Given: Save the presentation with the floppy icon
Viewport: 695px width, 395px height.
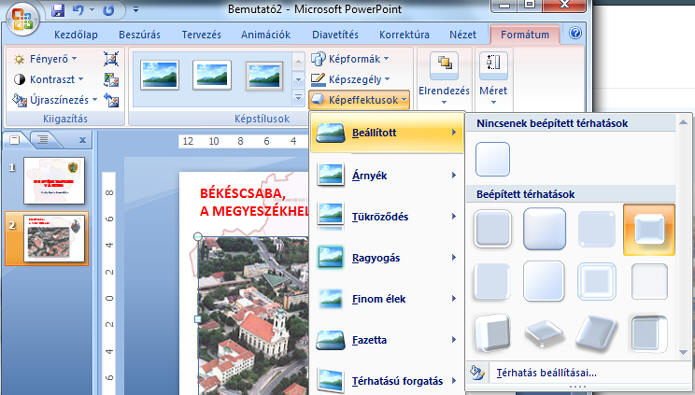Looking at the screenshot, I should coord(58,10).
